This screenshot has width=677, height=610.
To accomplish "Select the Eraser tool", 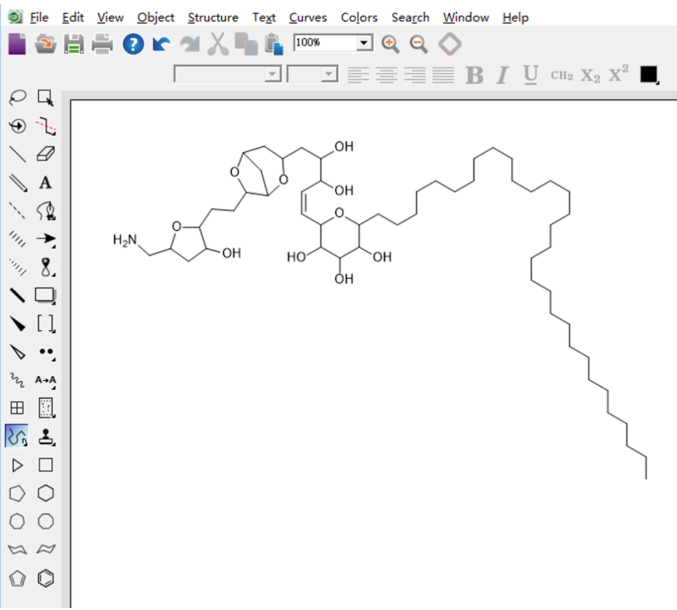I will (x=45, y=154).
